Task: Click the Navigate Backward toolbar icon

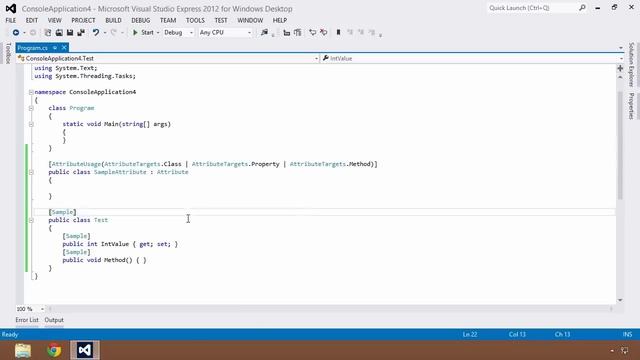Action: [x=16, y=32]
